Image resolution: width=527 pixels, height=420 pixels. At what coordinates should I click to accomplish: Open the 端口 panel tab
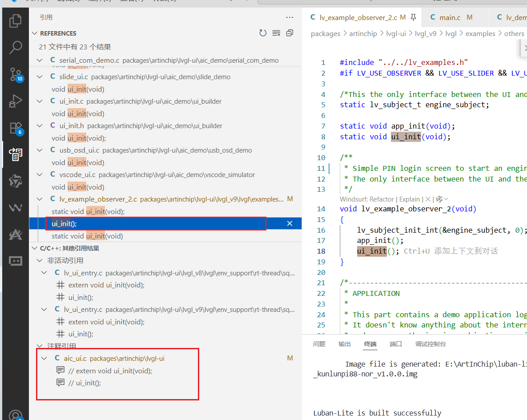396,344
